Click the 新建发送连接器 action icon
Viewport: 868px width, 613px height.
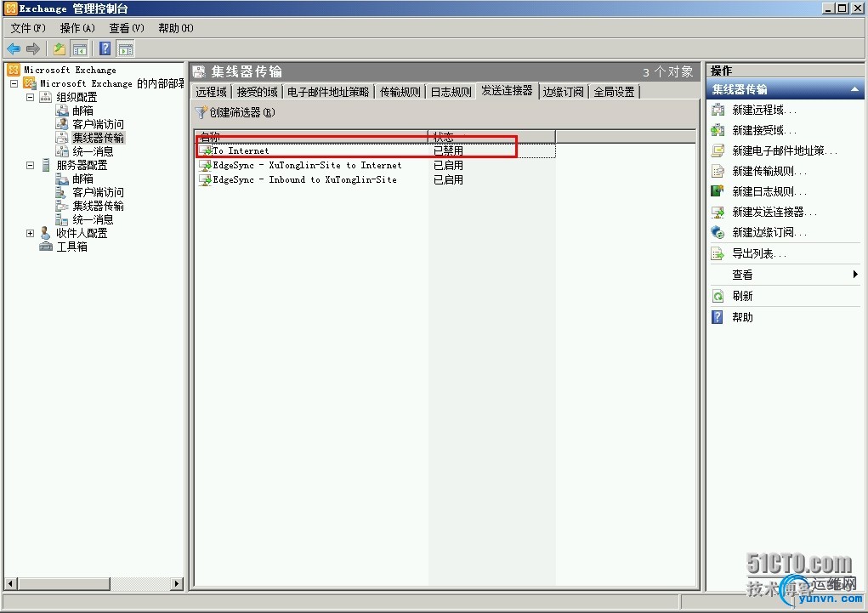(x=718, y=212)
